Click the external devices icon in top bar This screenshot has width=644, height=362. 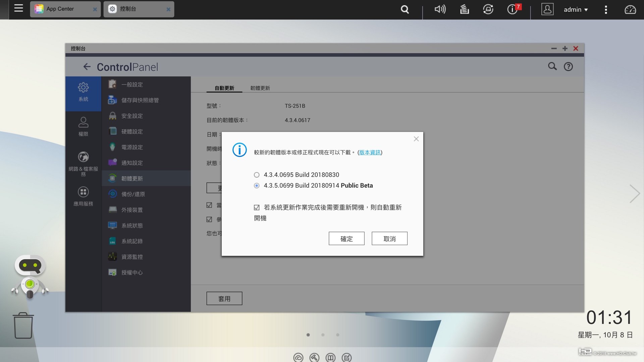(488, 9)
